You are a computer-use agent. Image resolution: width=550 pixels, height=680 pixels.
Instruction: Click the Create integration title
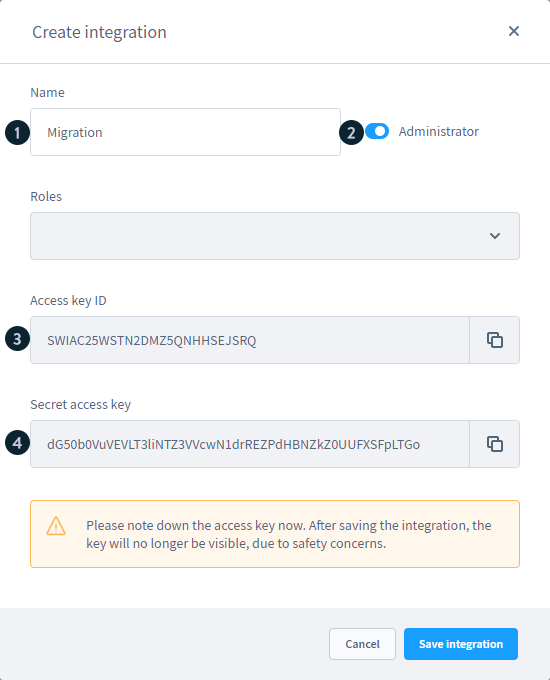tap(99, 32)
